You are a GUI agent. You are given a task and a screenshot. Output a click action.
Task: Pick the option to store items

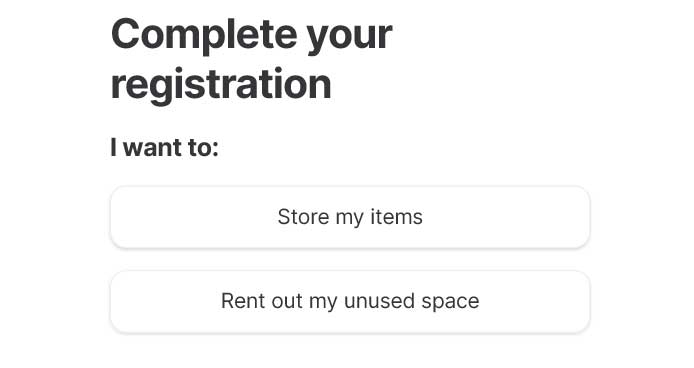coord(350,217)
